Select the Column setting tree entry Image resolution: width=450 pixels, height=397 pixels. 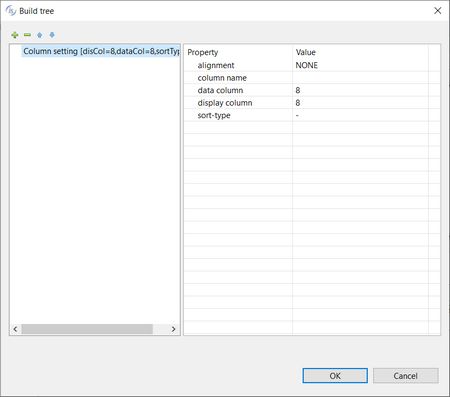click(x=101, y=51)
